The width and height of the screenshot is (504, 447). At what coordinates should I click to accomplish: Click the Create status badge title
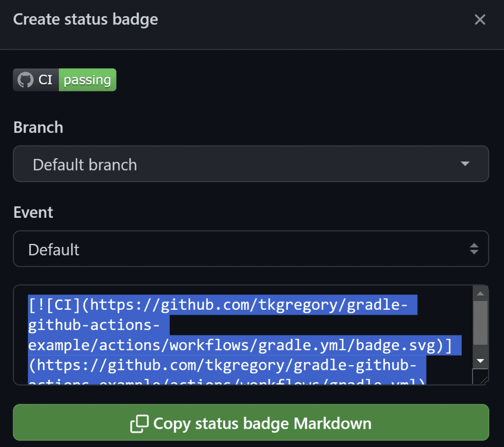click(x=86, y=20)
